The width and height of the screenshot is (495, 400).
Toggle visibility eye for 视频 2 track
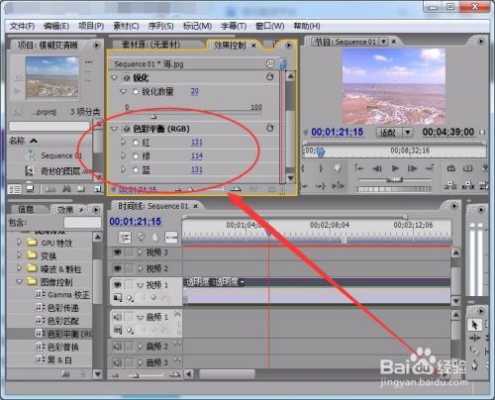(x=117, y=268)
